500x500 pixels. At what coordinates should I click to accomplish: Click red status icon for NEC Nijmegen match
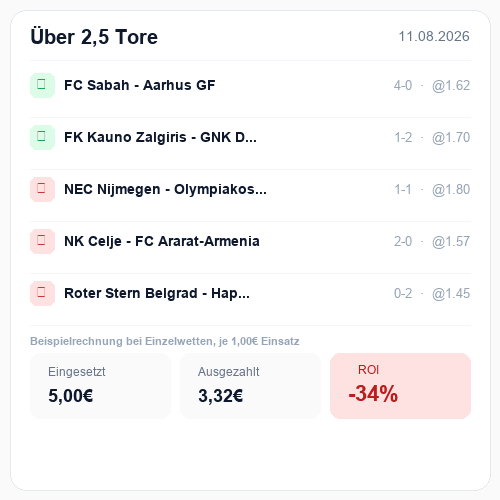[x=42, y=189]
